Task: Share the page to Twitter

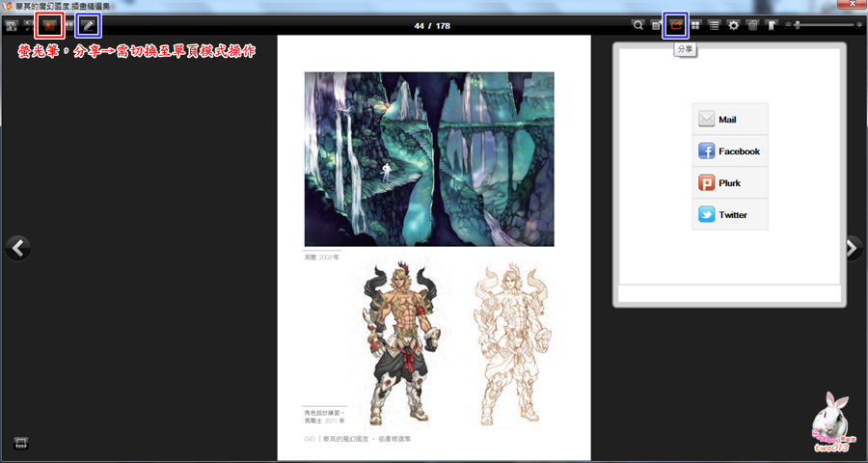Action: (x=730, y=215)
